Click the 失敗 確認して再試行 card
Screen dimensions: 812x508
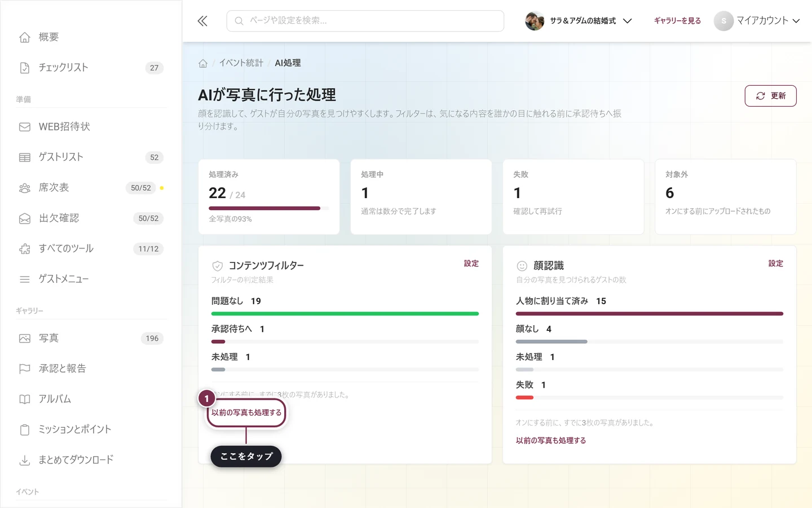tap(573, 197)
